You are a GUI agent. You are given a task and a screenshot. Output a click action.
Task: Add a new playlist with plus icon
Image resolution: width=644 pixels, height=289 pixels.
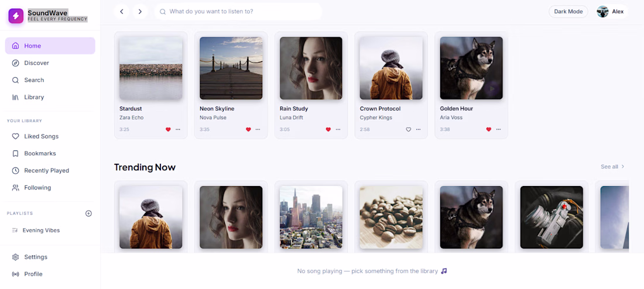pyautogui.click(x=89, y=214)
